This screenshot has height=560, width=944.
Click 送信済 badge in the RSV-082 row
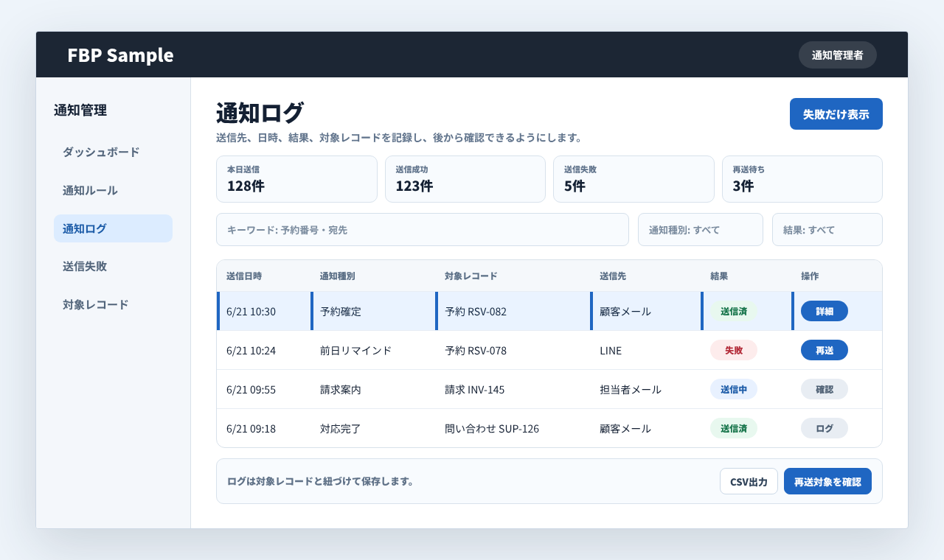734,311
